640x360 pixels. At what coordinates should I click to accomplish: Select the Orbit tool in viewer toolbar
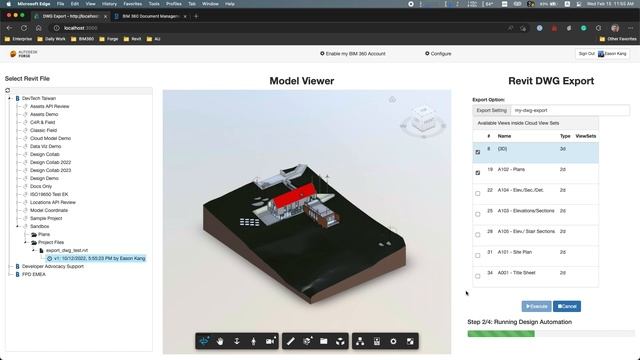204,341
